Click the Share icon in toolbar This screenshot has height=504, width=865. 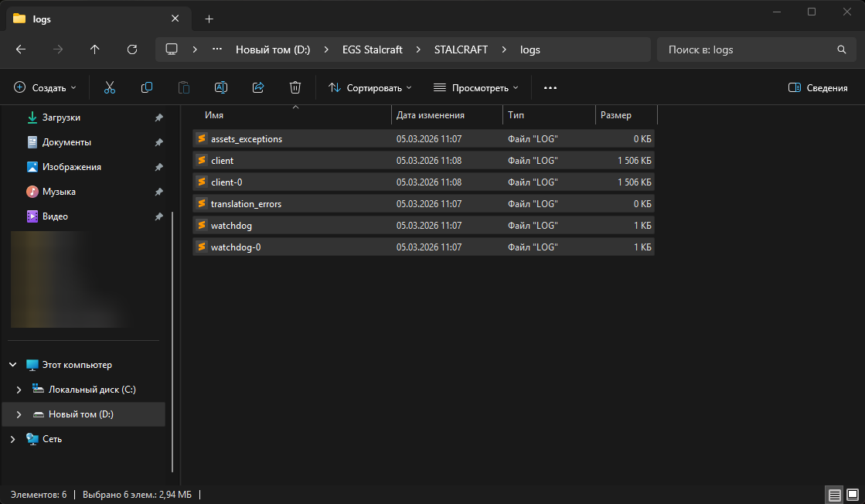(258, 88)
